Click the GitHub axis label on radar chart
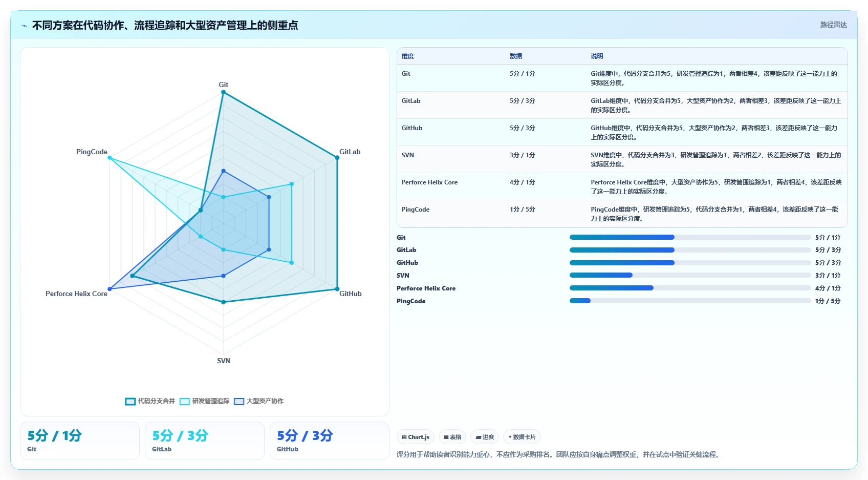Screen dimensions: 868x480 (x=350, y=294)
